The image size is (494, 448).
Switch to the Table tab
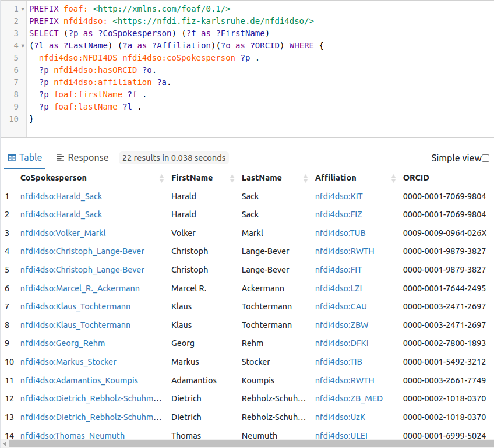pyautogui.click(x=24, y=158)
